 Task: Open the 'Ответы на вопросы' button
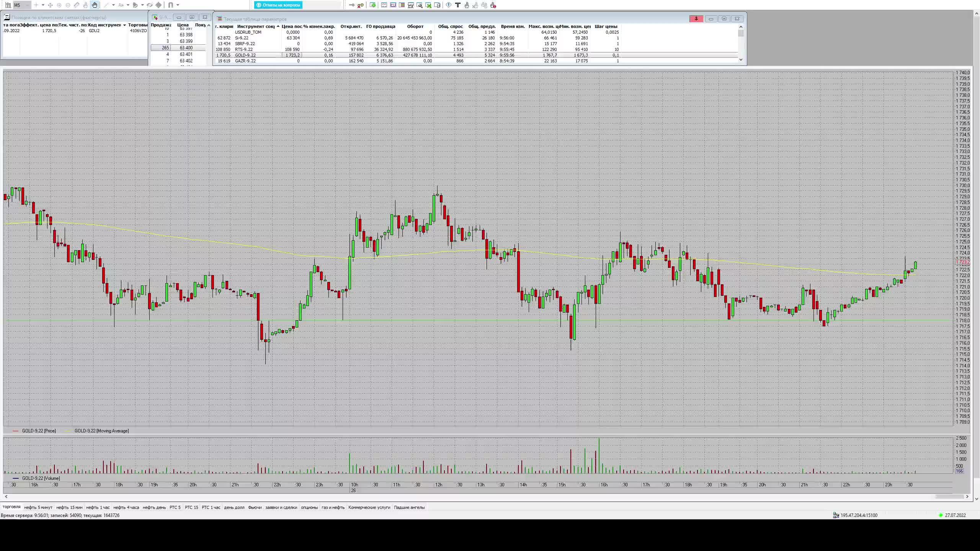278,5
